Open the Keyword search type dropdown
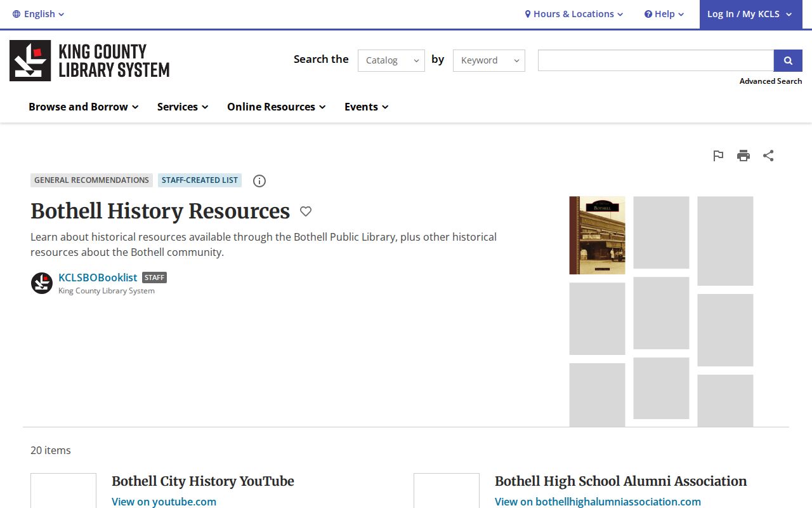 point(489,60)
